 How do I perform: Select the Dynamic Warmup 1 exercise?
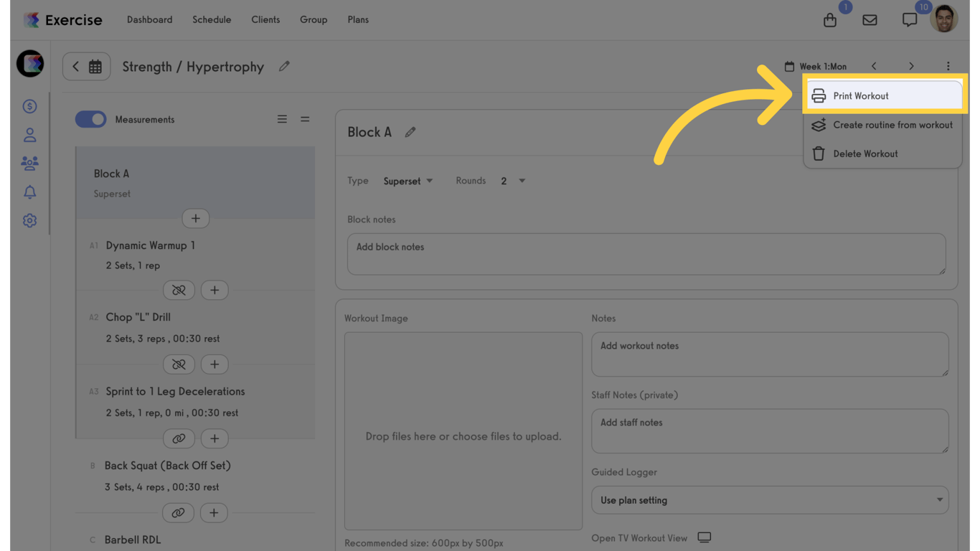tap(195, 255)
